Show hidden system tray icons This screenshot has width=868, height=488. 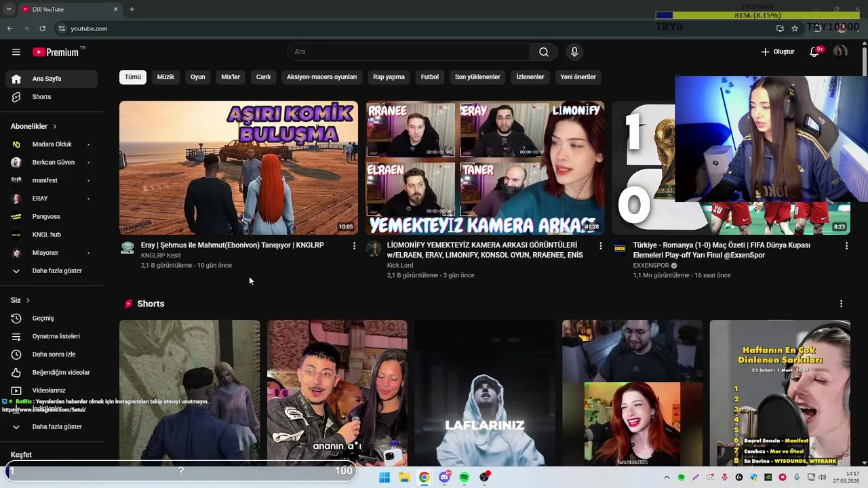click(667, 477)
